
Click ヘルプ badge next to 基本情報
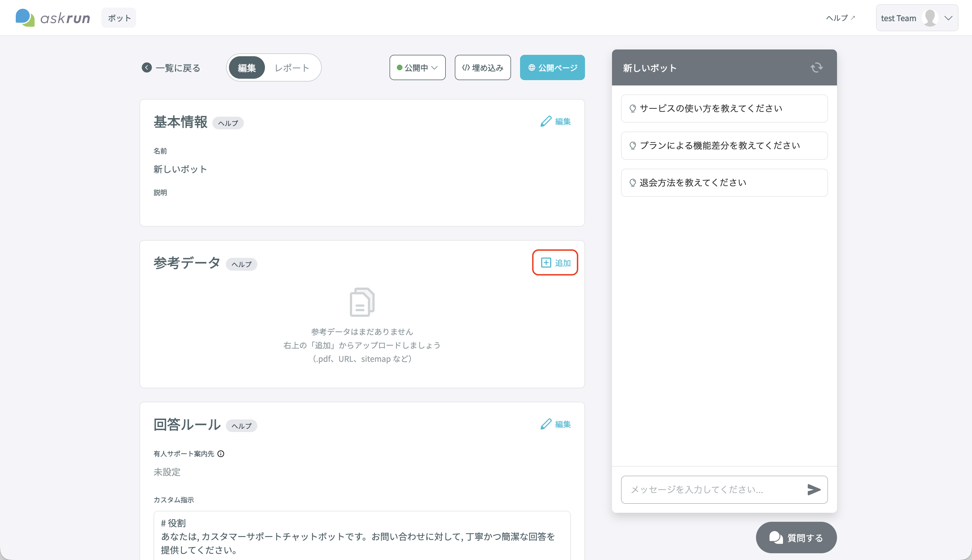tap(228, 123)
